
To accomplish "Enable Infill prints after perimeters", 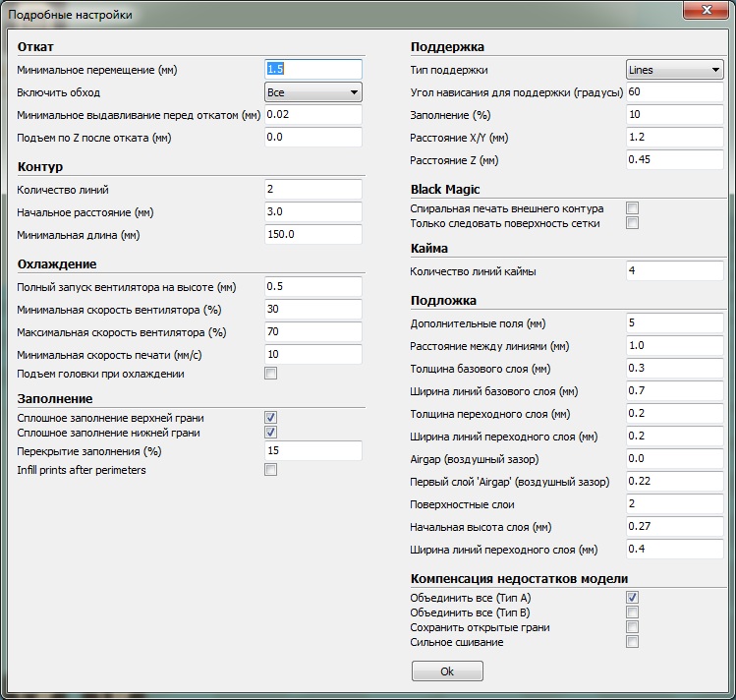I will pyautogui.click(x=271, y=470).
